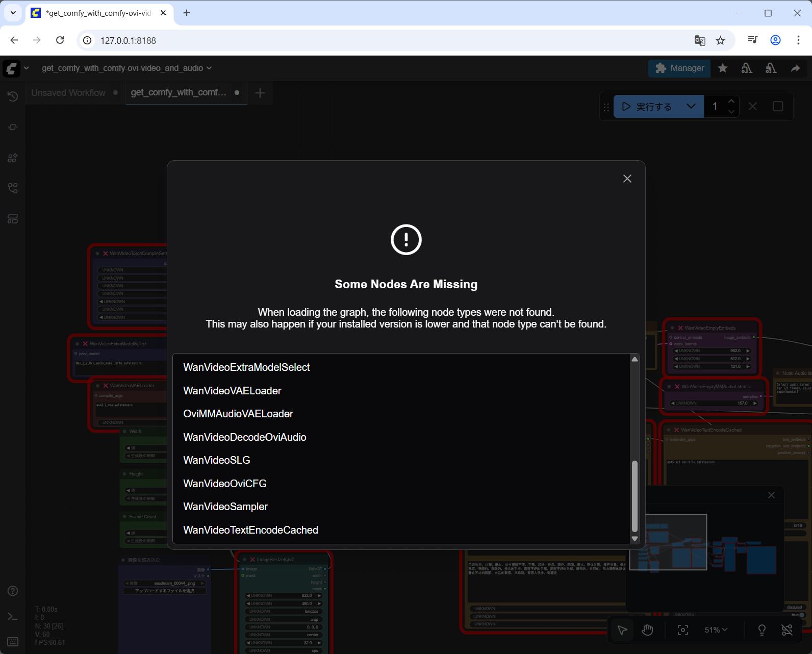Viewport: 812px width, 654px height.
Task: Close the minimap panel
Action: click(x=771, y=495)
